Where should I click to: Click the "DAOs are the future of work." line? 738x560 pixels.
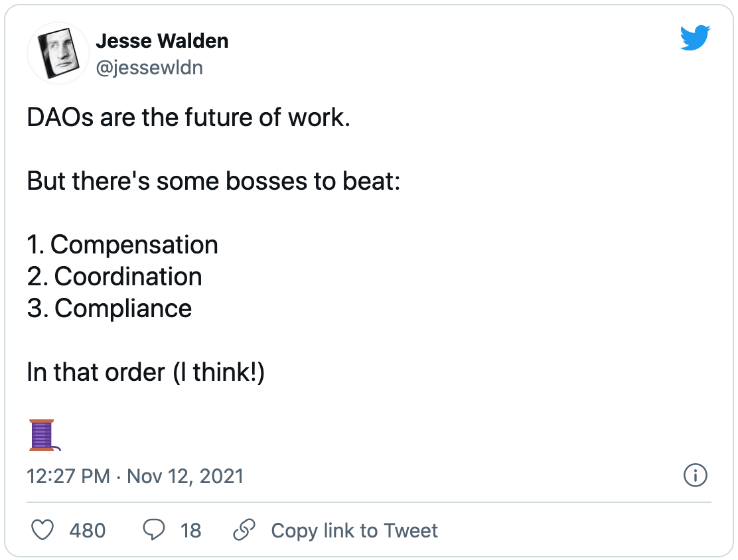coord(188,118)
